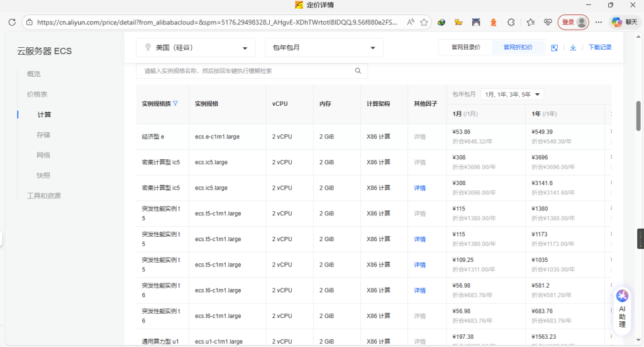This screenshot has width=644, height=347.
Task: Add page to favorites with star icon
Action: click(x=425, y=22)
